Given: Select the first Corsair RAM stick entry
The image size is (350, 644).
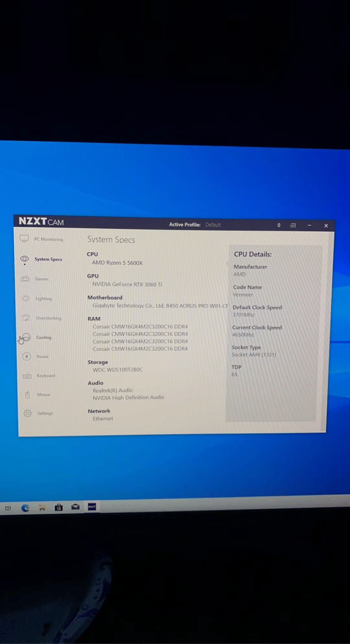Looking at the screenshot, I should click(x=140, y=326).
